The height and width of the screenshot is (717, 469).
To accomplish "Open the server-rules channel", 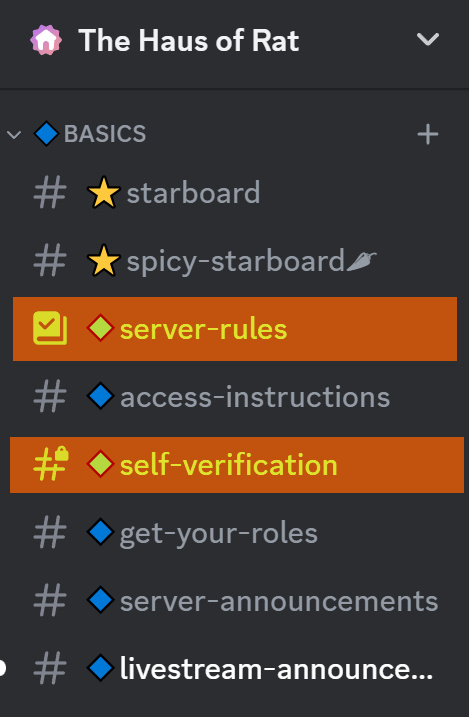I will click(235, 329).
